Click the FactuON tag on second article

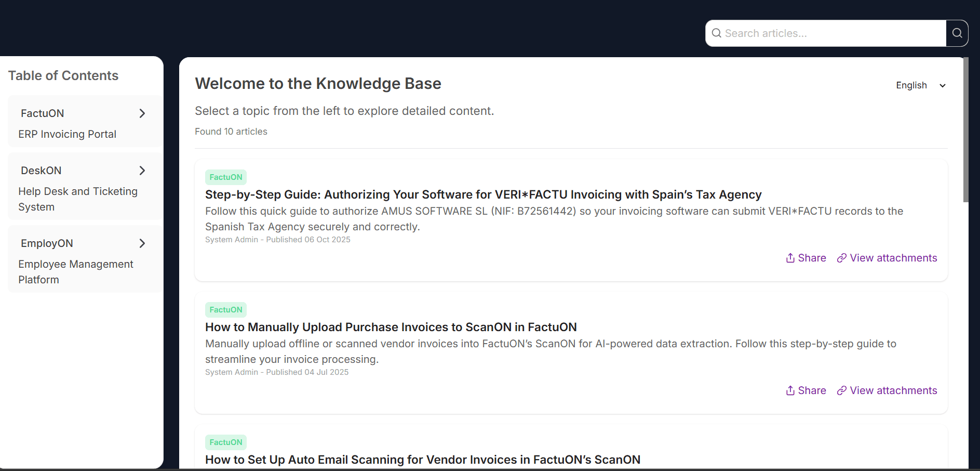(226, 310)
